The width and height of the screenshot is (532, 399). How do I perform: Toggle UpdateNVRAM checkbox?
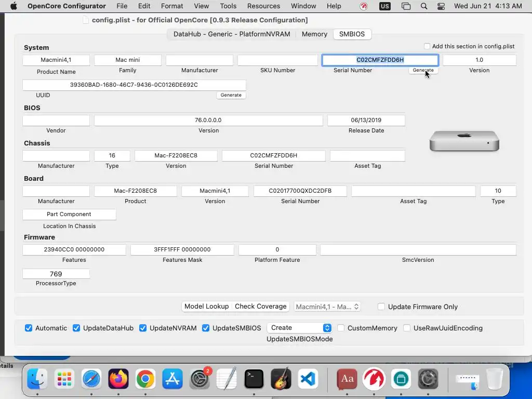(143, 328)
